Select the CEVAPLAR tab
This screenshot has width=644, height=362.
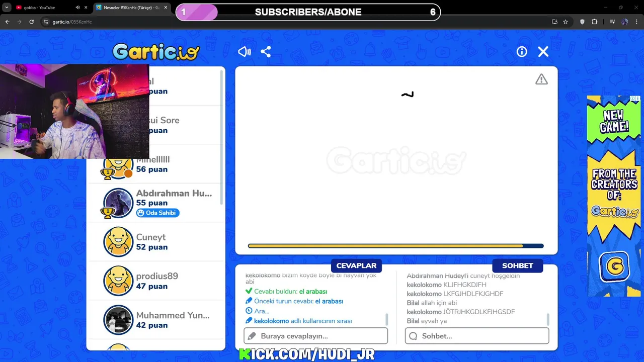[356, 265]
